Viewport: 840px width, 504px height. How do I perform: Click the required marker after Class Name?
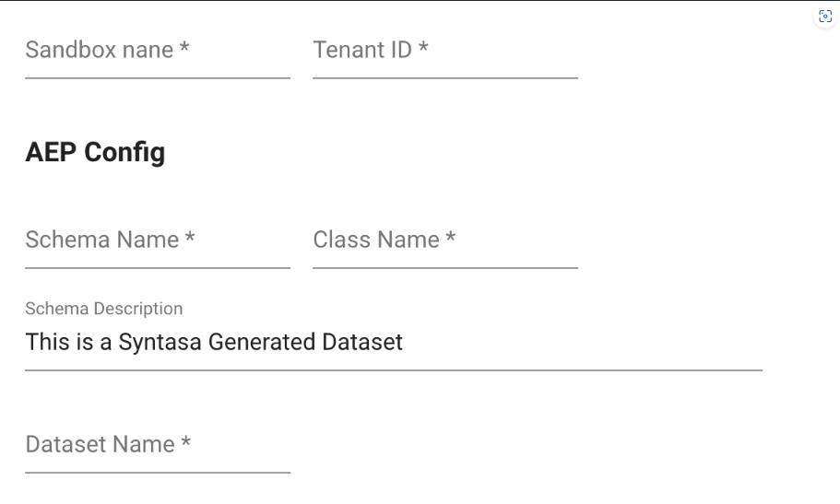tap(451, 239)
